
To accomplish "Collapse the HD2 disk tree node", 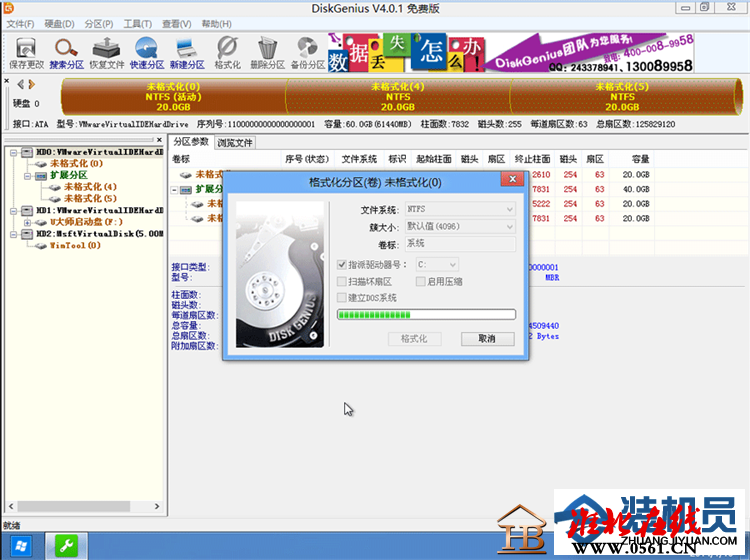I will [x=13, y=234].
